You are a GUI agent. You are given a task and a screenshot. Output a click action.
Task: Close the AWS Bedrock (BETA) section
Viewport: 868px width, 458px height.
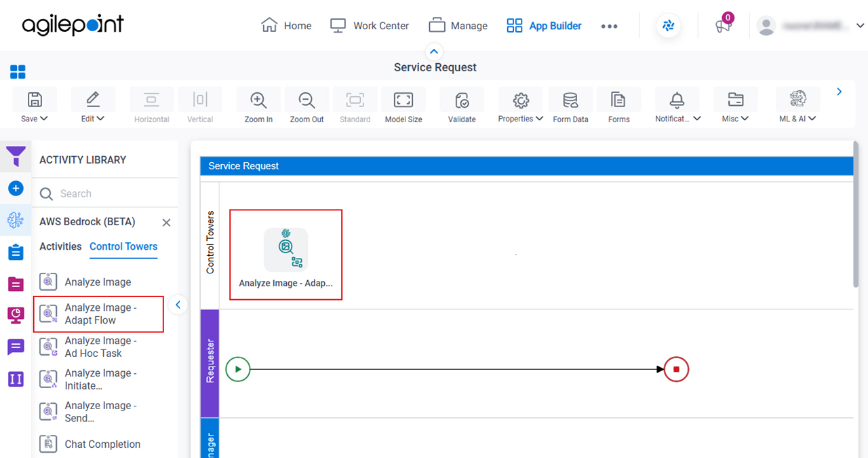coord(166,223)
